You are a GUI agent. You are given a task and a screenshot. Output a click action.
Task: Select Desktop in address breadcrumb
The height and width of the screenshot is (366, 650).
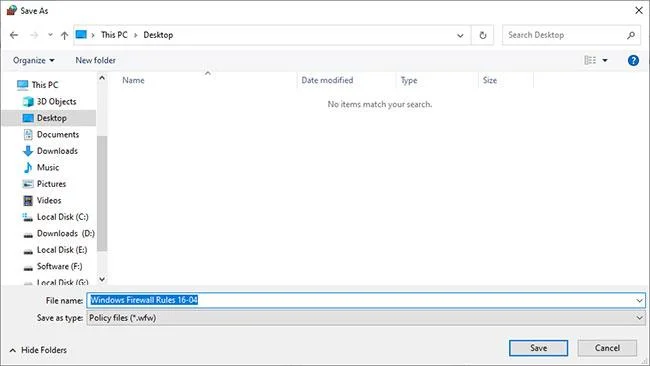coord(158,35)
